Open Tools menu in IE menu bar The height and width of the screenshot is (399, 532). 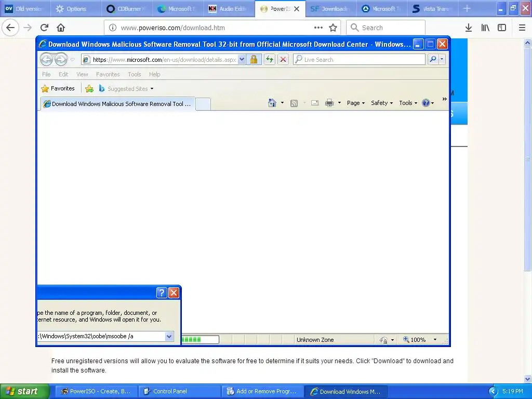click(135, 74)
